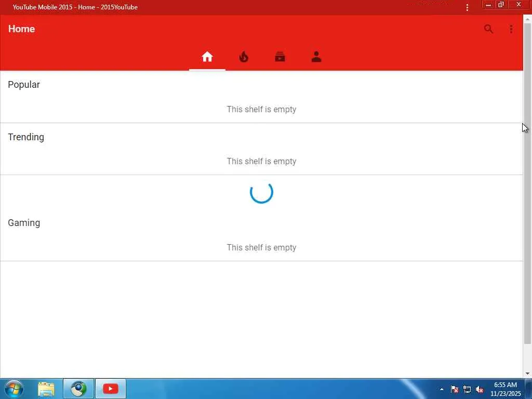Screen dimensions: 532x399
Task: Click the blue loading spinner
Action: 261,192
